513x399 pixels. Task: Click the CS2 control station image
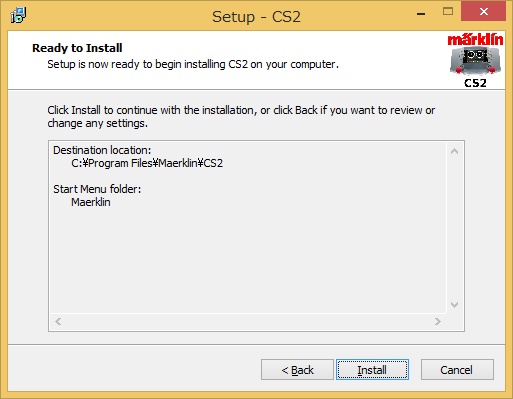pos(475,61)
